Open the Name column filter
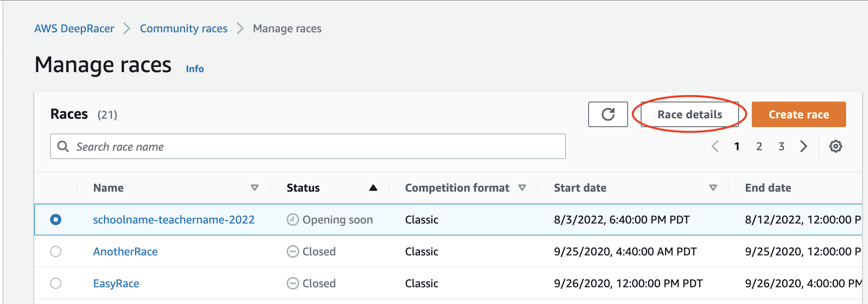The image size is (868, 304). coord(255,187)
